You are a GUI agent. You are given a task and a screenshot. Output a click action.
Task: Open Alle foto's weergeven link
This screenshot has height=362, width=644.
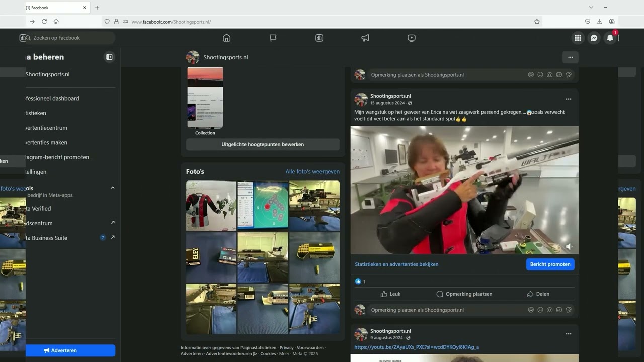pyautogui.click(x=312, y=172)
